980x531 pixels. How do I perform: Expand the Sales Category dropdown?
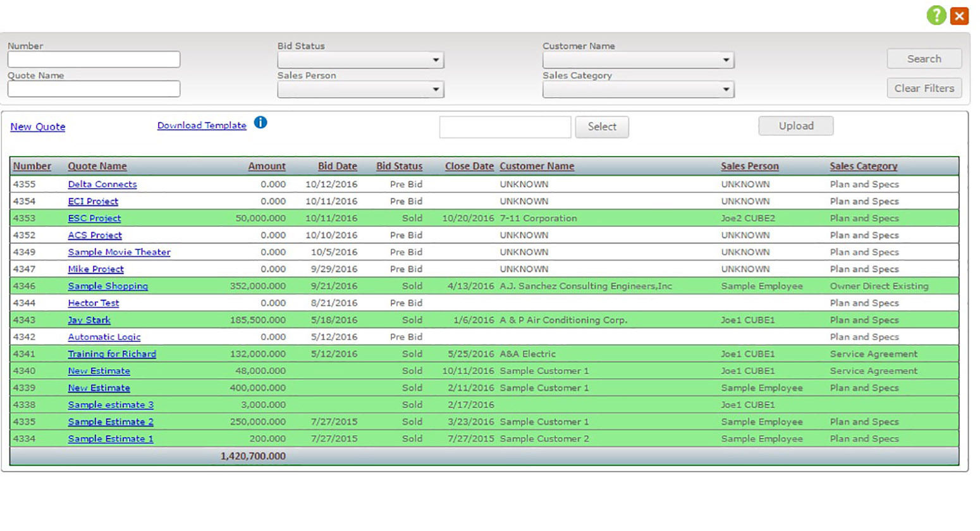tap(638, 90)
